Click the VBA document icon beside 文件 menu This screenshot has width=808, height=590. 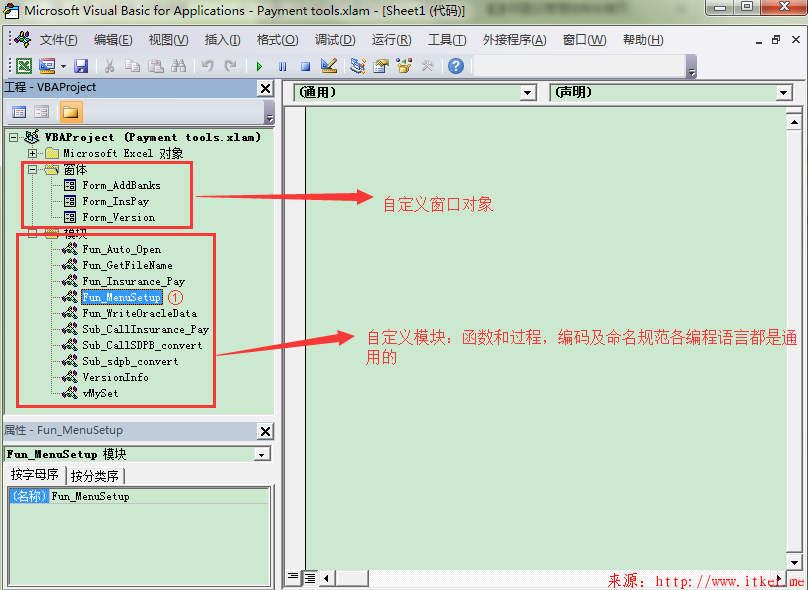tap(22, 39)
